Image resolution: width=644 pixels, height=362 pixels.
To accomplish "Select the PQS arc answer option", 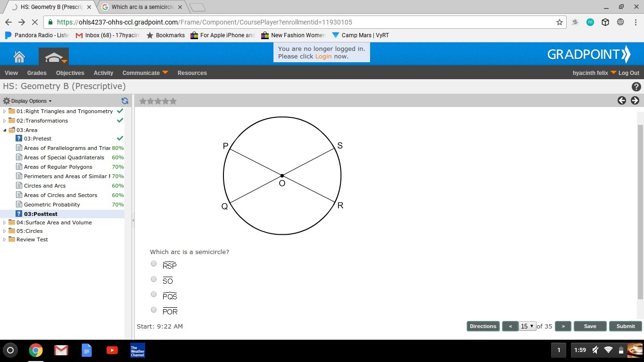I will [x=154, y=294].
